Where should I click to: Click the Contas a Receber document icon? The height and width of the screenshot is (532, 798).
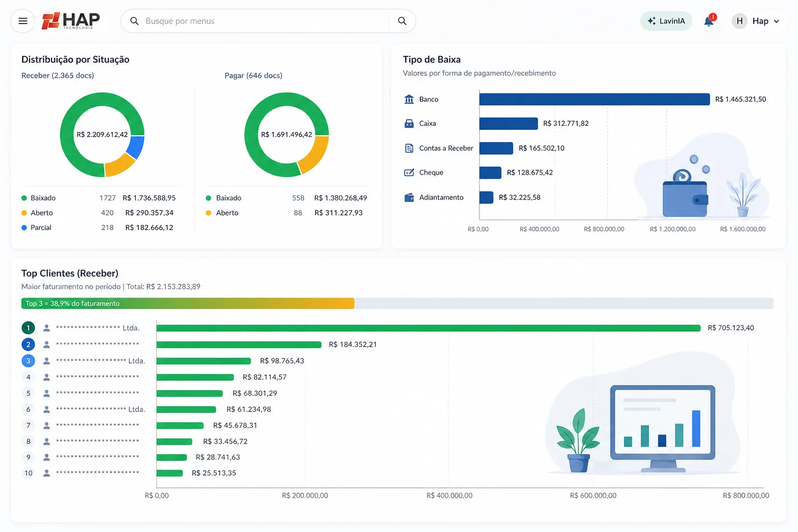pos(409,149)
